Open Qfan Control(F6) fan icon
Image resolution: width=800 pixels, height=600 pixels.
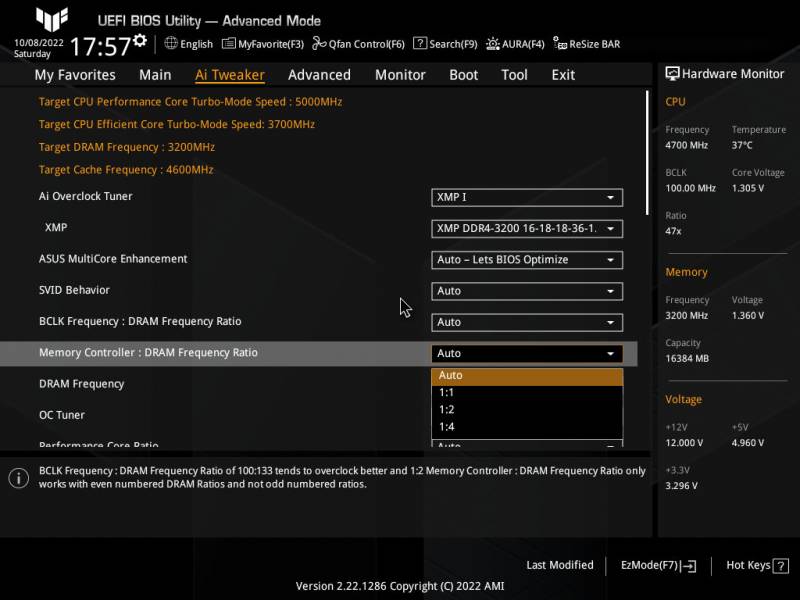319,44
